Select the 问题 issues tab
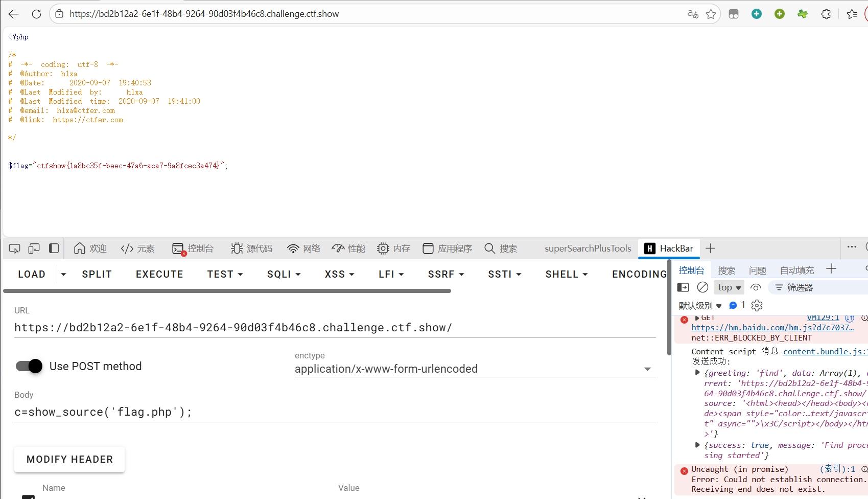The width and height of the screenshot is (868, 499). [757, 270]
